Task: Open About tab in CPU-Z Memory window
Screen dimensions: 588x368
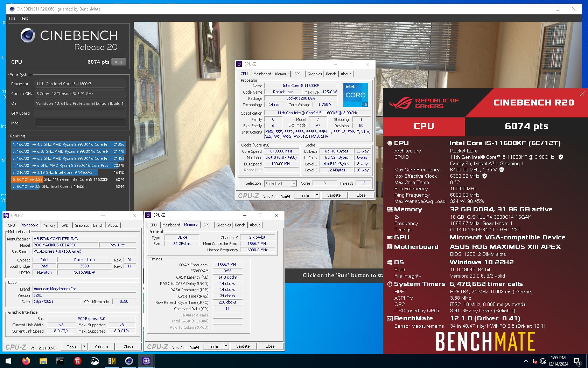Action: pos(255,225)
